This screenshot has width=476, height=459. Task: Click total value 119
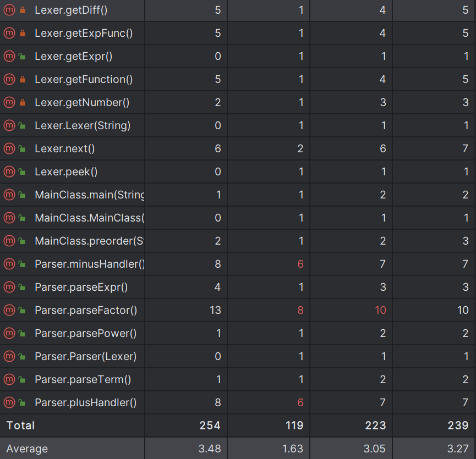coord(294,425)
